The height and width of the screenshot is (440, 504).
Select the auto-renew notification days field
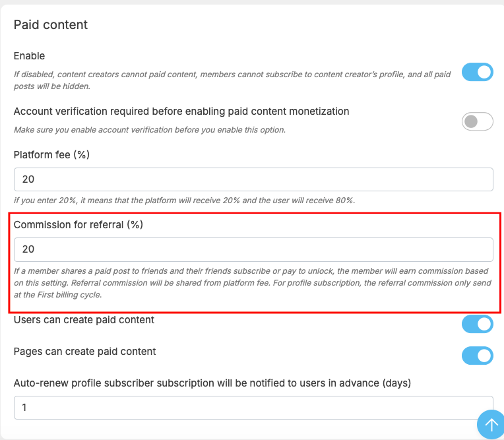pyautogui.click(x=253, y=408)
